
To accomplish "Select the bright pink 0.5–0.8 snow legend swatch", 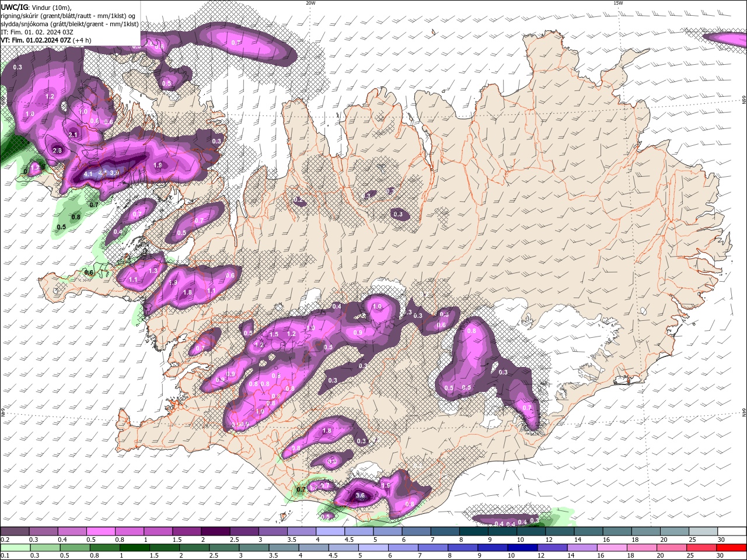I will click(x=100, y=531).
